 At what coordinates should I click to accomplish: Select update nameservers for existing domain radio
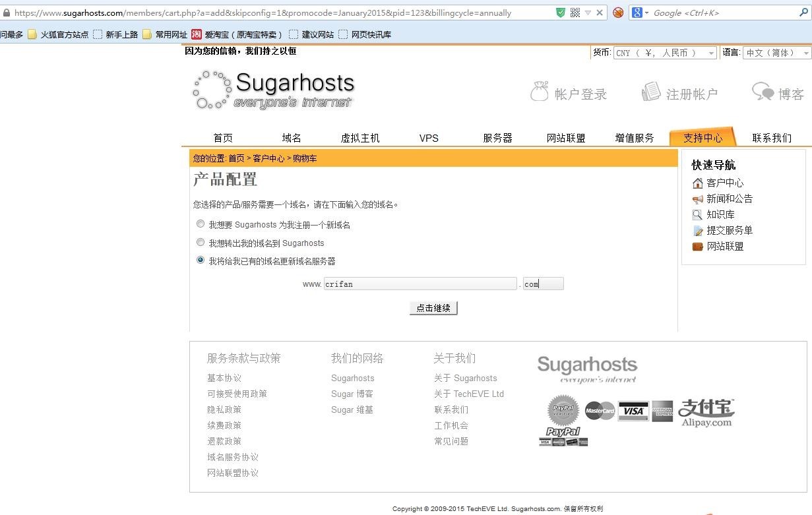coord(201,260)
